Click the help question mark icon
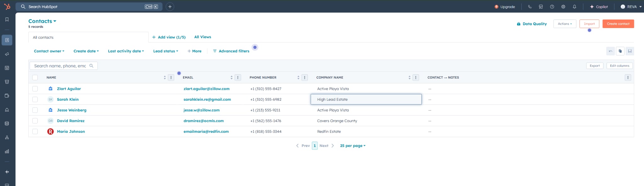 (552, 7)
